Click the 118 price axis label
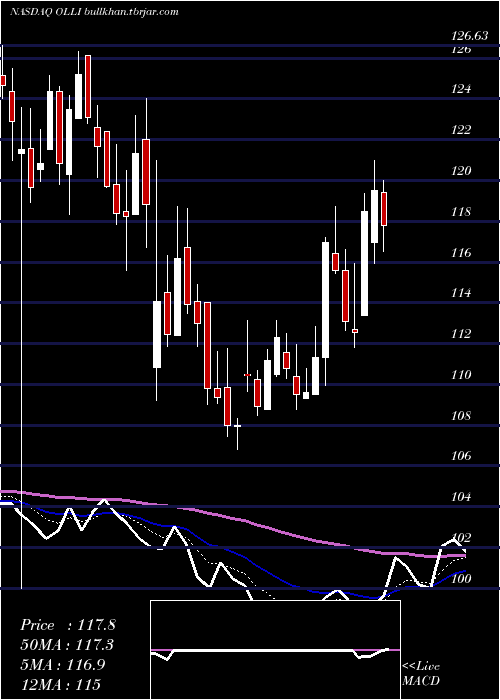This screenshot has height=700, width=500. [461, 212]
